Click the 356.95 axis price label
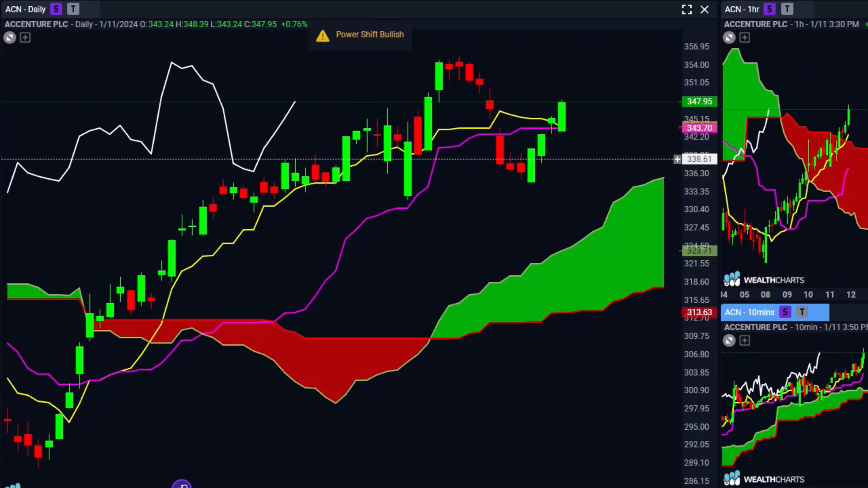The height and width of the screenshot is (488, 868). (x=696, y=47)
